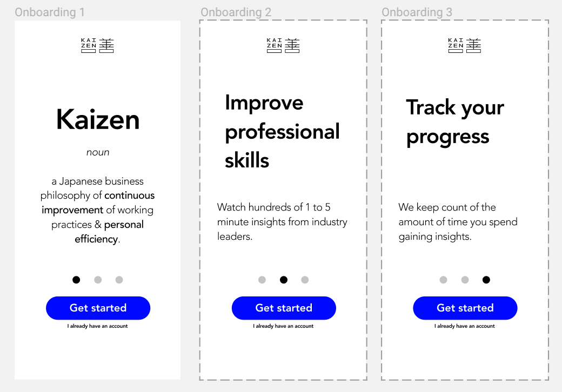This screenshot has height=392, width=562.
Task: Click the KAI ZEN lettering in the middle logo
Action: pos(274,45)
